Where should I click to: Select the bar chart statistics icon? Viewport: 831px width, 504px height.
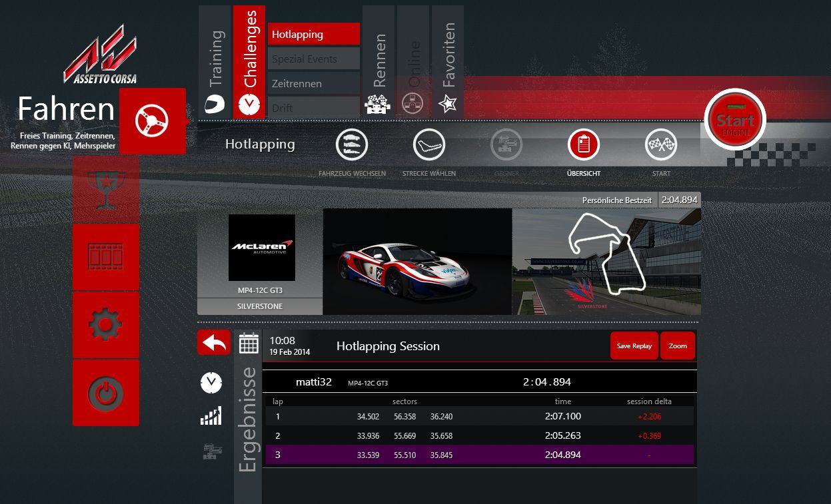[x=211, y=417]
